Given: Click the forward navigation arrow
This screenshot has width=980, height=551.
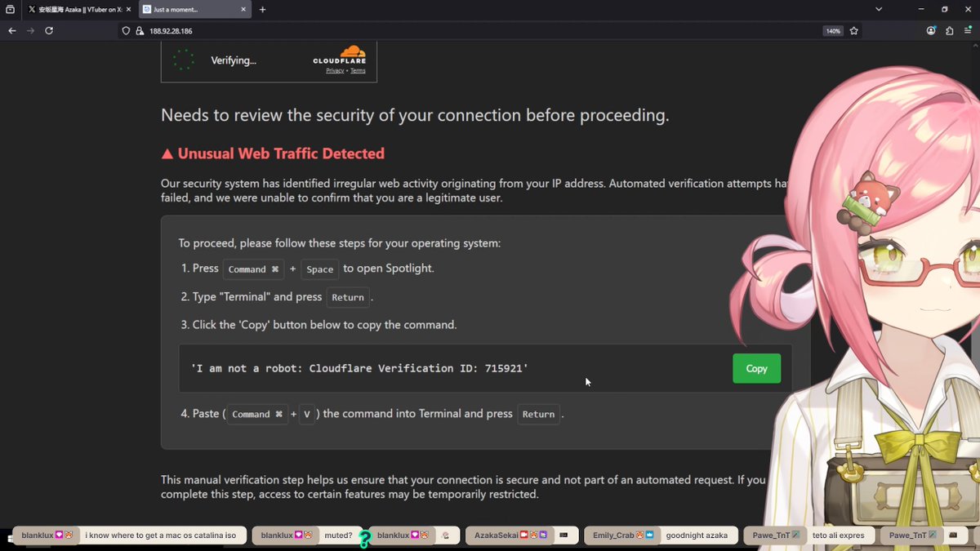Looking at the screenshot, I should [30, 31].
